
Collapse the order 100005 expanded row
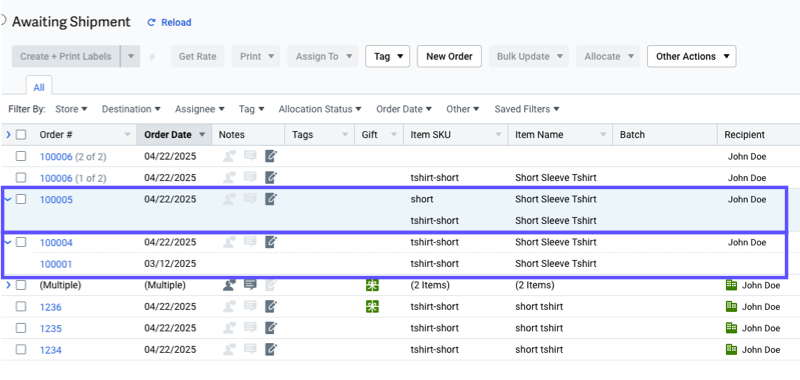[x=8, y=199]
